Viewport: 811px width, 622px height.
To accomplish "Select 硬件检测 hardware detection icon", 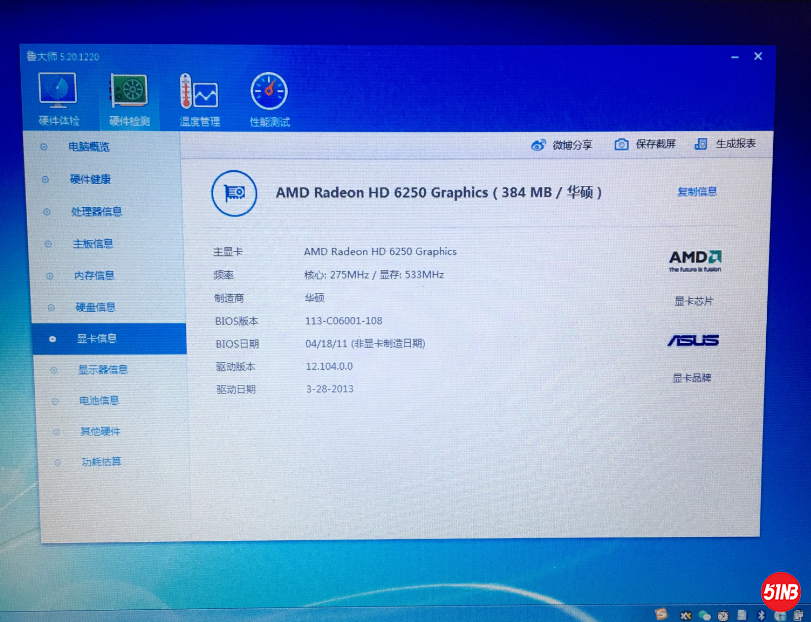I will [x=129, y=93].
